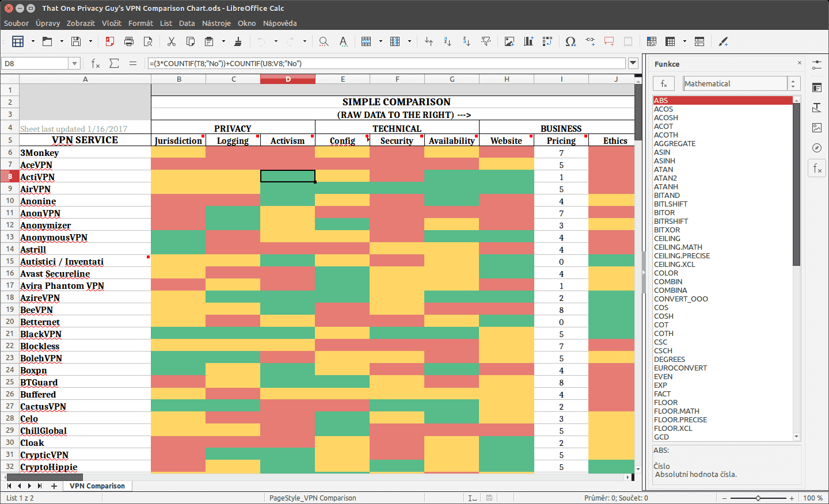Image resolution: width=829 pixels, height=504 pixels.
Task: Cut the selection with the scissors icon
Action: [171, 41]
